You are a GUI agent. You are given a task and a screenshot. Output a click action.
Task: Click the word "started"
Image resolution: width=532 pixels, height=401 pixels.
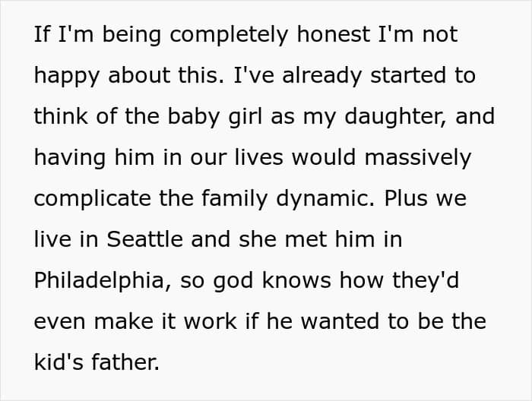click(407, 76)
